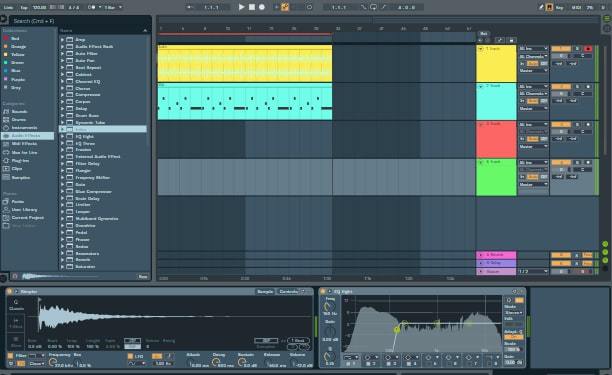This screenshot has width=612, height=375.
Task: Open the Plug-ins browser category
Action: click(20, 160)
